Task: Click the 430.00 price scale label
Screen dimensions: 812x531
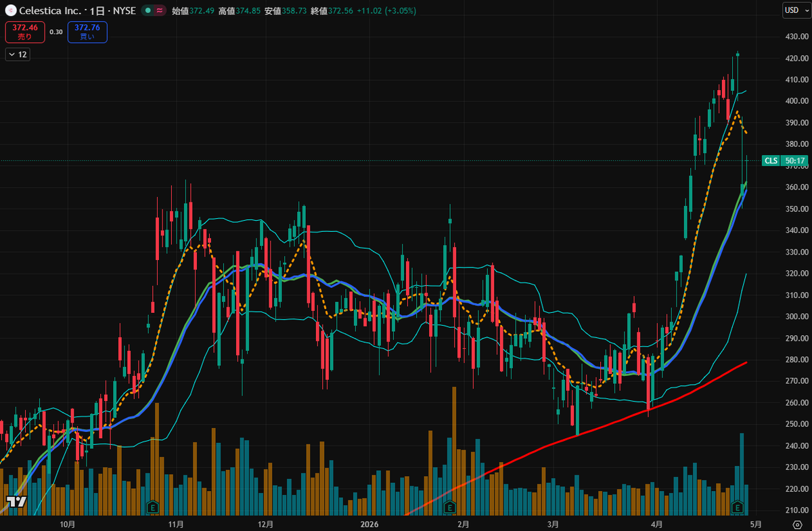Action: [796, 37]
